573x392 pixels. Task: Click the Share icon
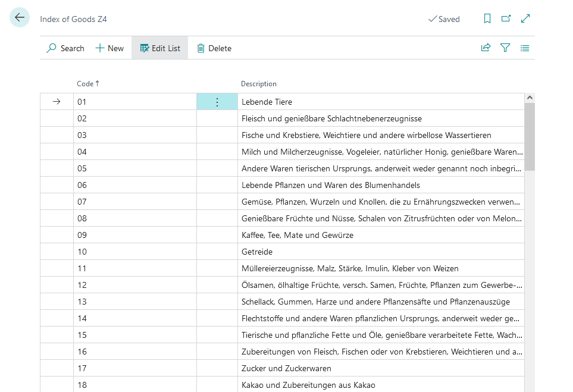(x=486, y=48)
